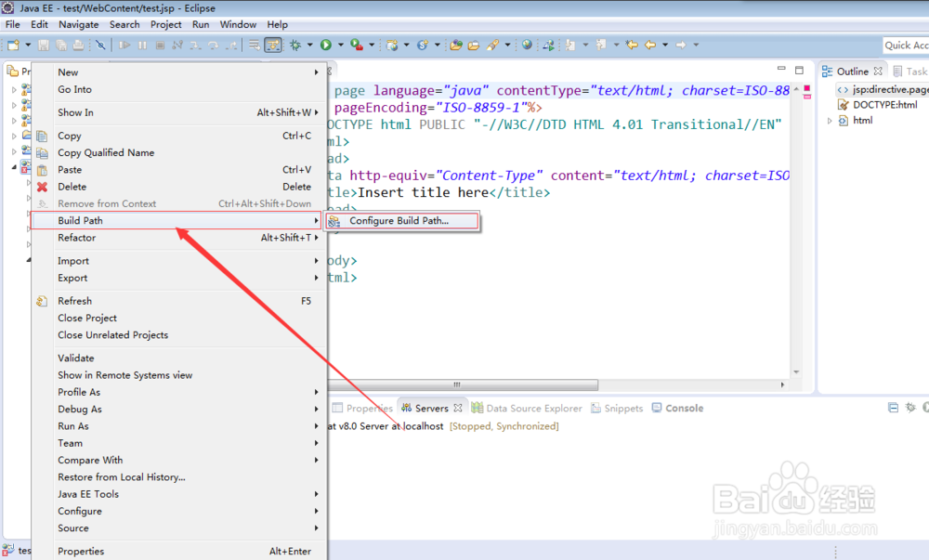Toggle the Use Step Filters toolbar button
Screen dimensions: 929x560
click(272, 45)
